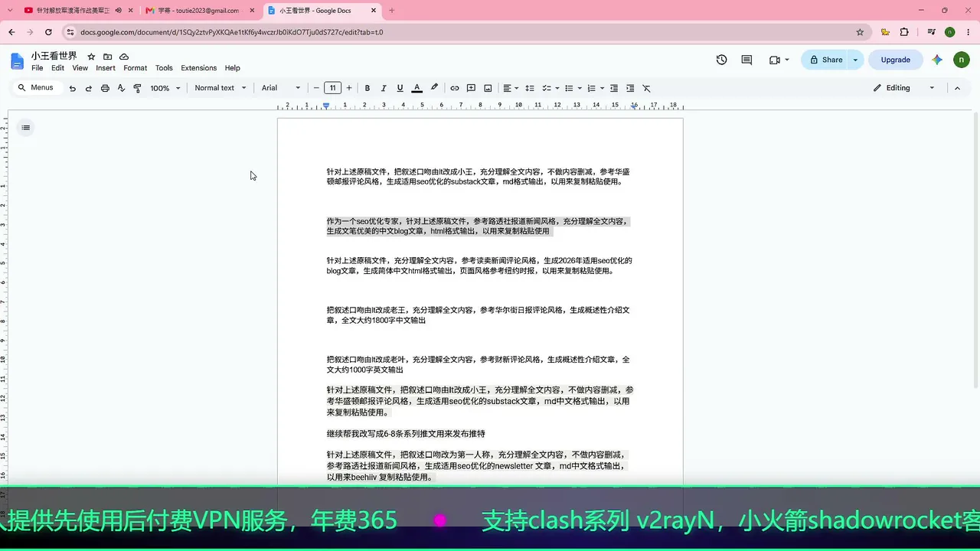Viewport: 980px width, 551px height.
Task: Open the Editing mode dropdown
Action: click(904, 88)
